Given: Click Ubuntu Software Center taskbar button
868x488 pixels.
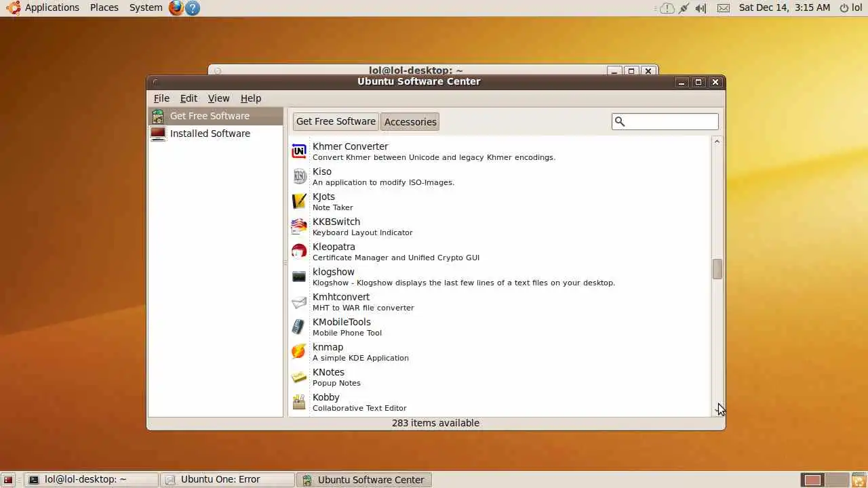Looking at the screenshot, I should [x=363, y=480].
